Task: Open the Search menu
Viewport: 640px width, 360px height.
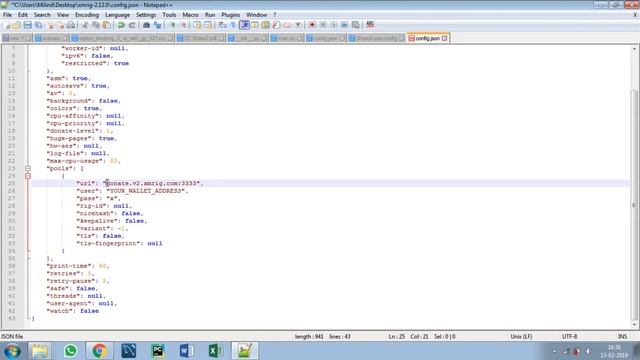Action: [x=42, y=15]
